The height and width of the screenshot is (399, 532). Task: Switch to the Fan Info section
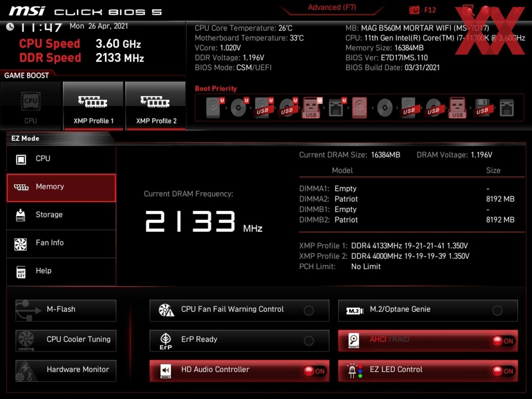pos(61,244)
